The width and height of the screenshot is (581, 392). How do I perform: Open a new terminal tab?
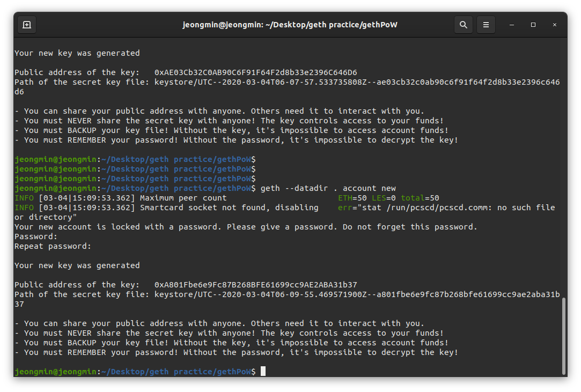click(x=27, y=25)
